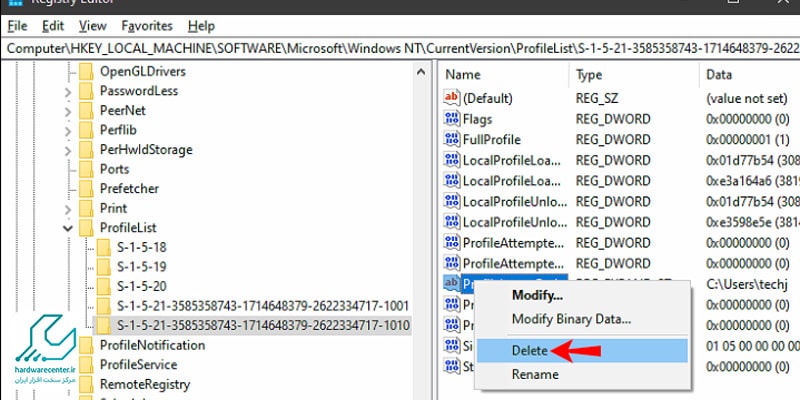Select the FullProfile value name
The image size is (800, 400).
[491, 139]
